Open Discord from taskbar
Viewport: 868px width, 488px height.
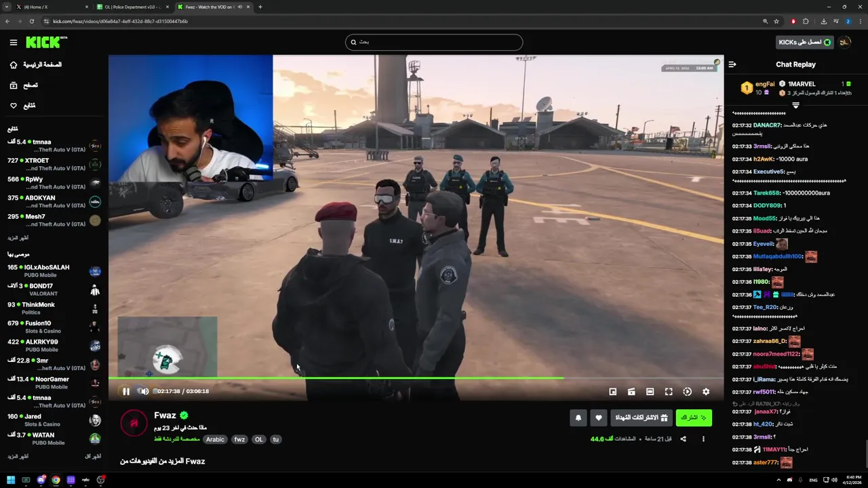point(41,480)
